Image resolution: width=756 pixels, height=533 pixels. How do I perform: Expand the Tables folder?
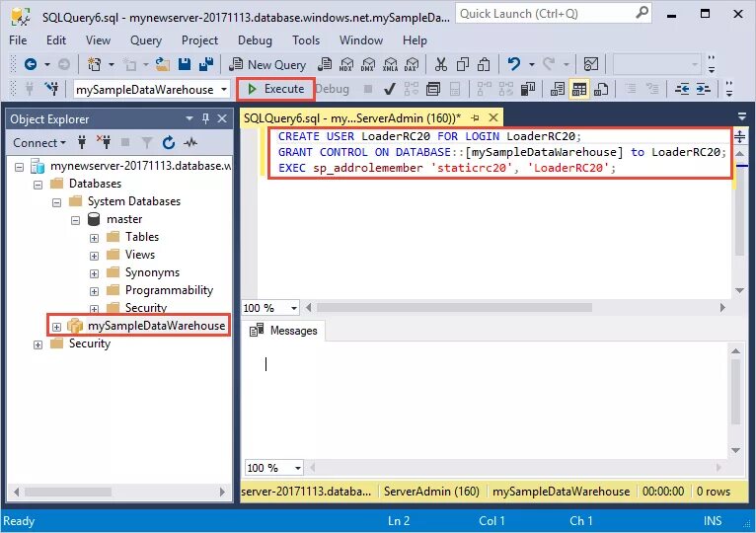95,238
